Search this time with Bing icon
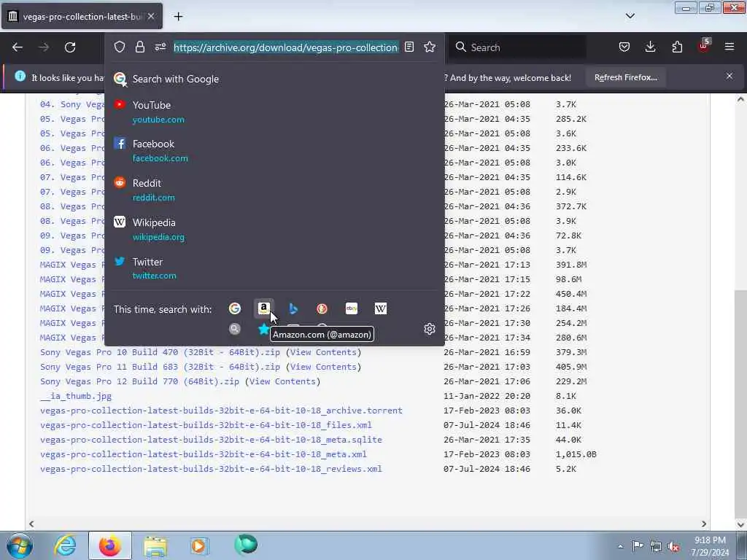Viewport: 747px width, 560px height. click(293, 308)
